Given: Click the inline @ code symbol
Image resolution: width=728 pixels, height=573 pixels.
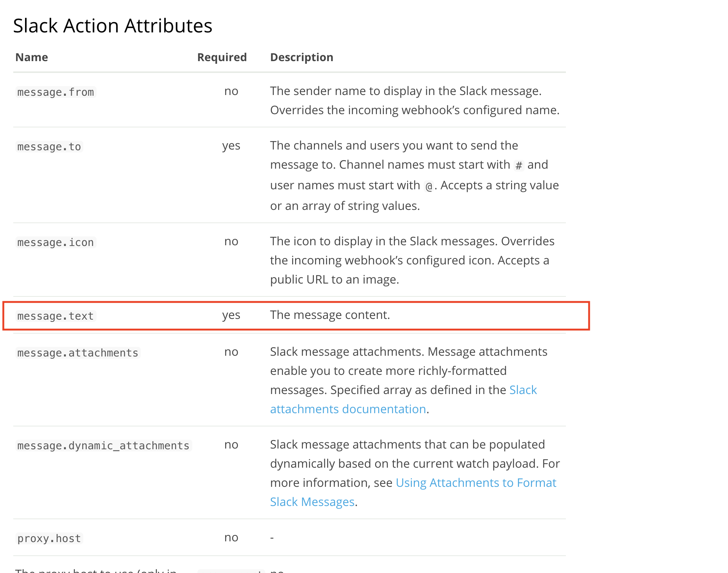Looking at the screenshot, I should 428,186.
